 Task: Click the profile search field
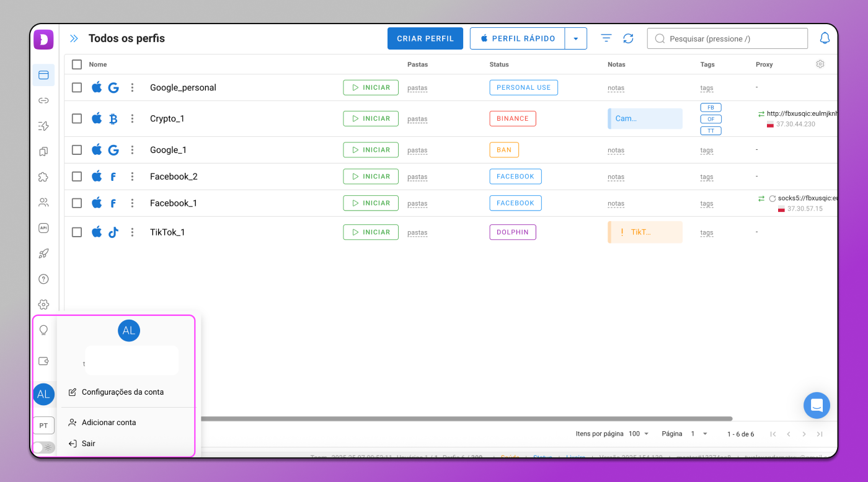(727, 38)
